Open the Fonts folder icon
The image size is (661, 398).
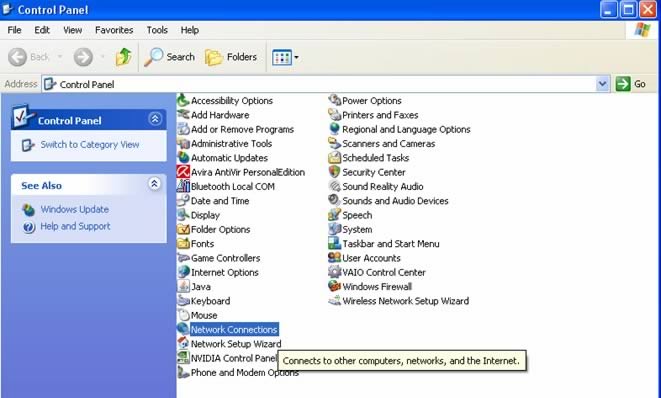click(183, 244)
